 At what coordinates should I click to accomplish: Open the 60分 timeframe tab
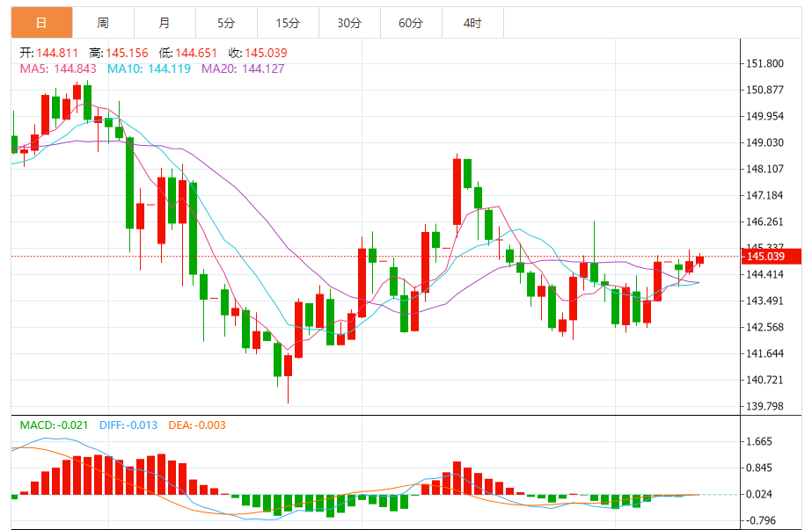[411, 23]
